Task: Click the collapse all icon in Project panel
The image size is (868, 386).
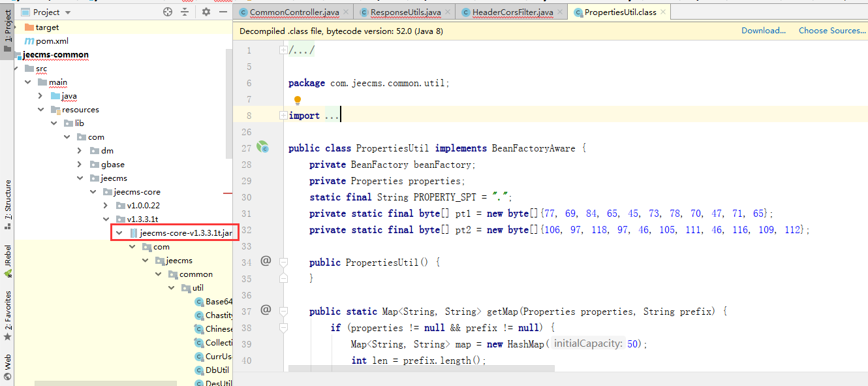Action: (x=185, y=12)
